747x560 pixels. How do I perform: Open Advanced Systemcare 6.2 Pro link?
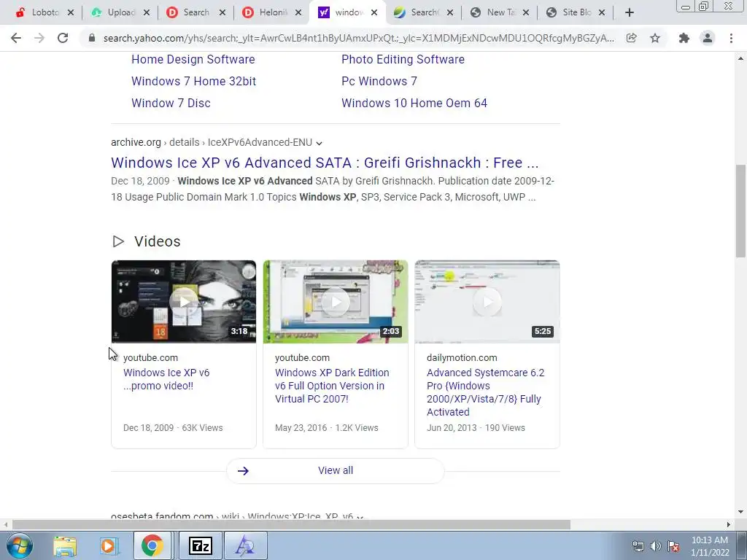click(x=485, y=392)
